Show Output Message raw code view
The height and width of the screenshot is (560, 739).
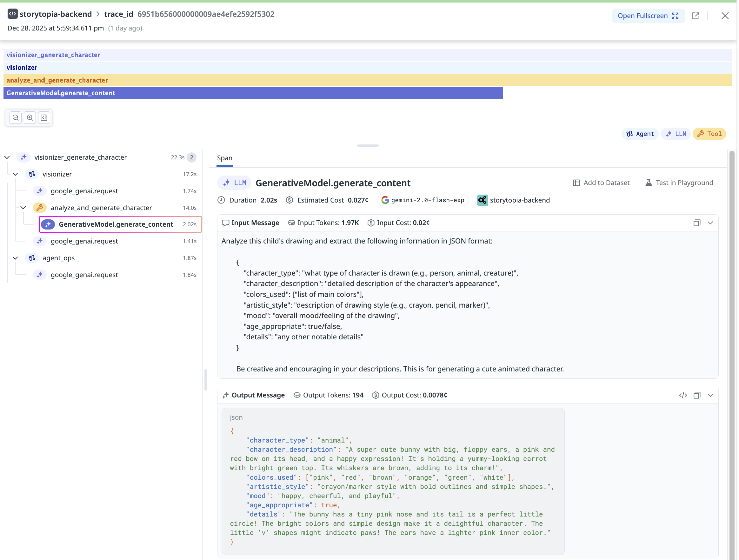[x=683, y=395]
